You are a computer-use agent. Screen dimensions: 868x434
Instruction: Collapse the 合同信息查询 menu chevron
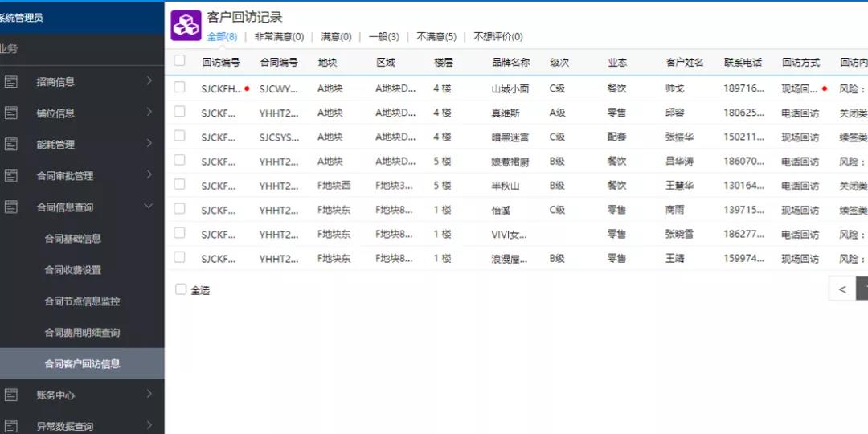149,207
